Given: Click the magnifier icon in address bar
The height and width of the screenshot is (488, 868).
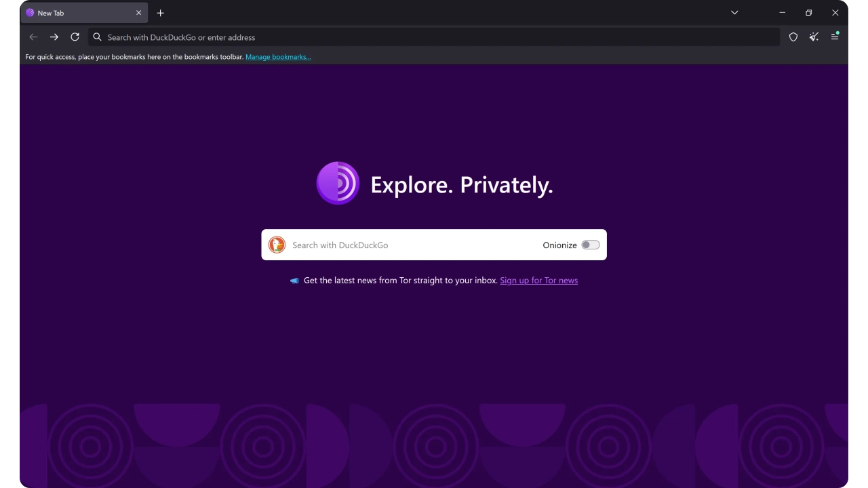Looking at the screenshot, I should point(98,37).
